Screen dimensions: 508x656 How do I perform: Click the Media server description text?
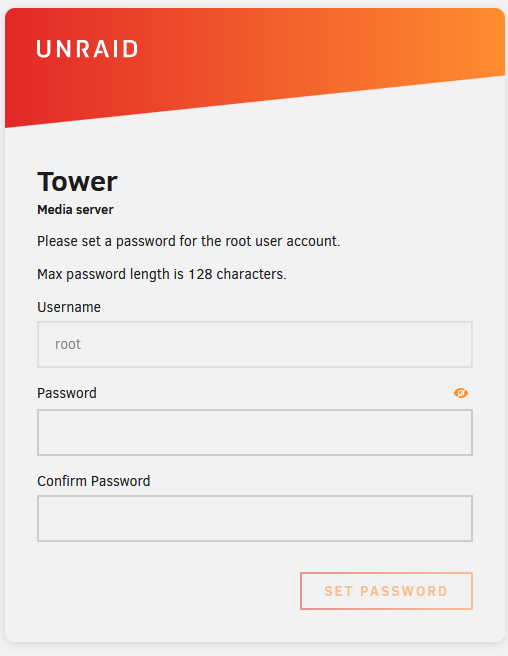[75, 210]
